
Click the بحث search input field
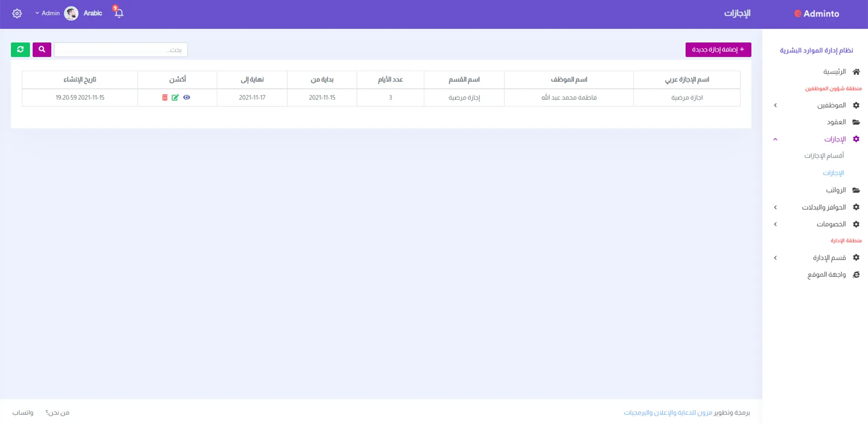click(120, 50)
